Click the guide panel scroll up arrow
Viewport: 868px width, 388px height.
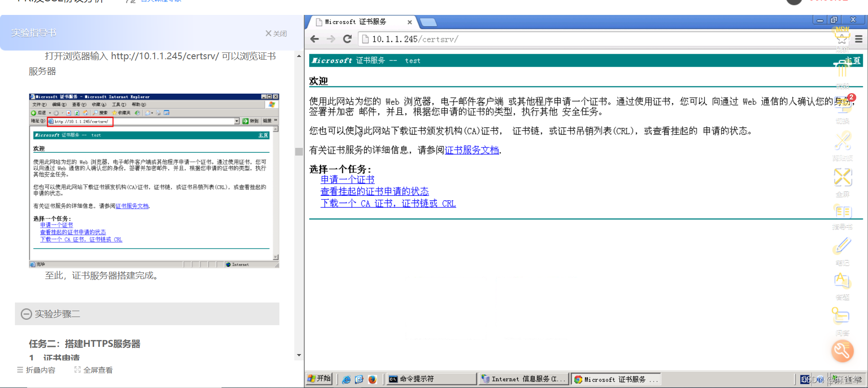coord(299,56)
